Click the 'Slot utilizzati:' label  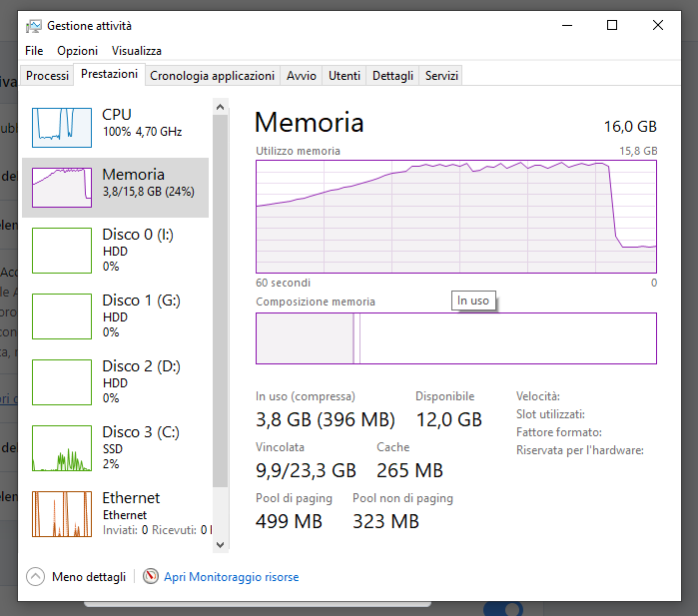[x=550, y=414]
